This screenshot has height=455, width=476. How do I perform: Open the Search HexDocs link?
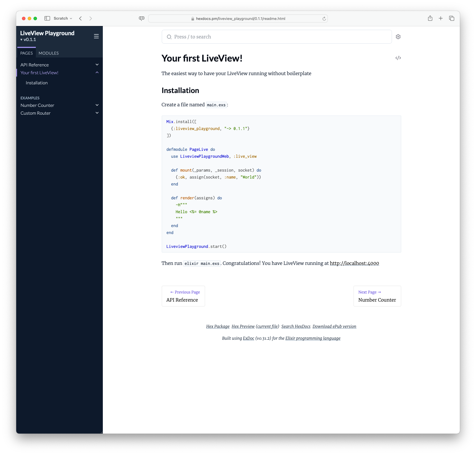[296, 326]
